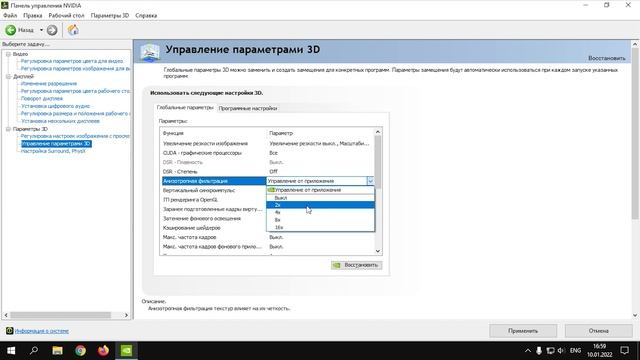
Task: Open Информация о системе link
Action: (42, 331)
